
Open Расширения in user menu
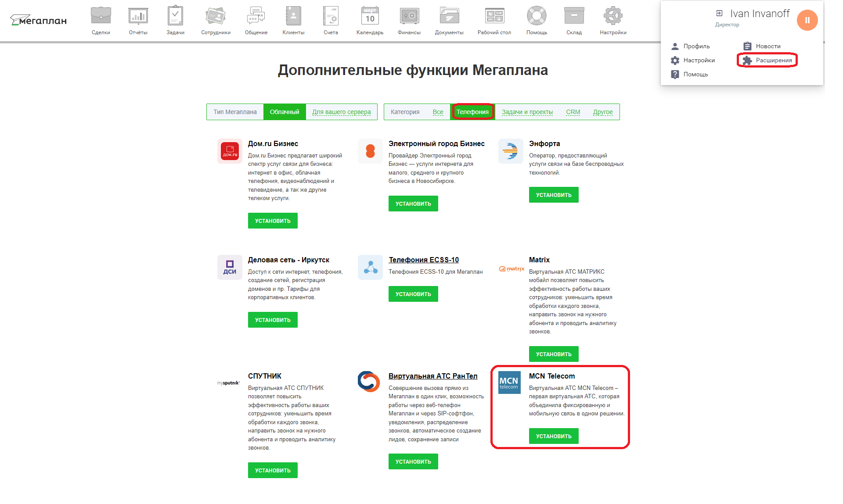773,60
